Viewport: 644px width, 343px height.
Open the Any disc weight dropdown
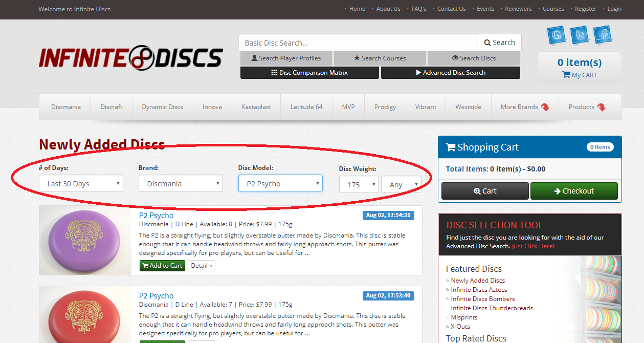point(401,184)
